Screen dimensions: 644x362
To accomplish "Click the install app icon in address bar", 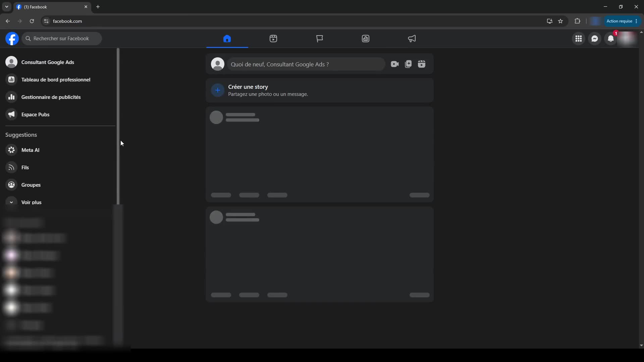I will [549, 21].
